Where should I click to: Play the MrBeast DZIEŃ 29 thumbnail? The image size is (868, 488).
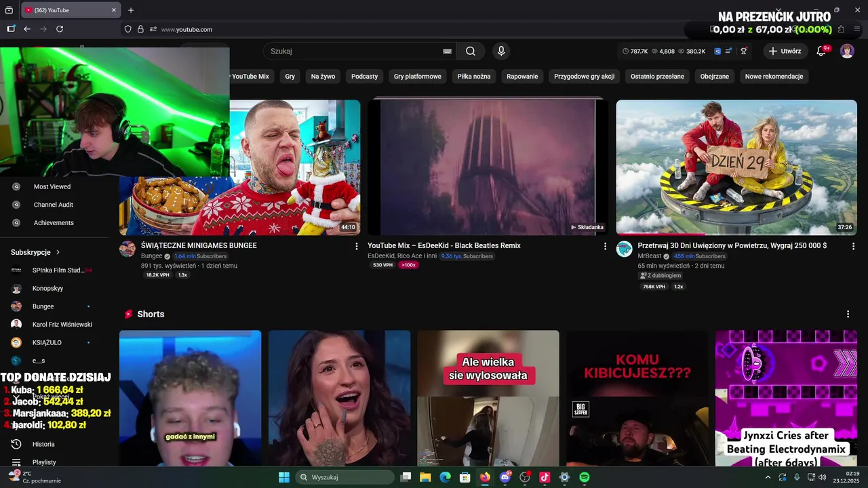(736, 167)
